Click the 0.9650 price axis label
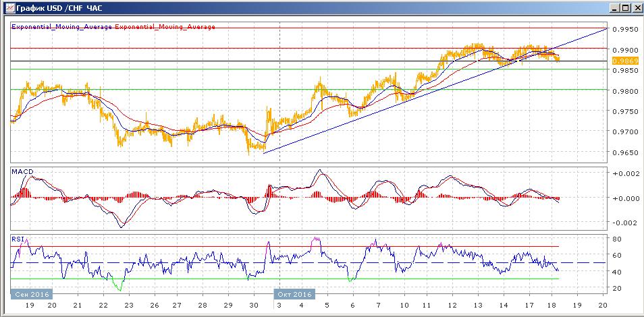Viewport: 644px width, 317px height. [x=625, y=152]
